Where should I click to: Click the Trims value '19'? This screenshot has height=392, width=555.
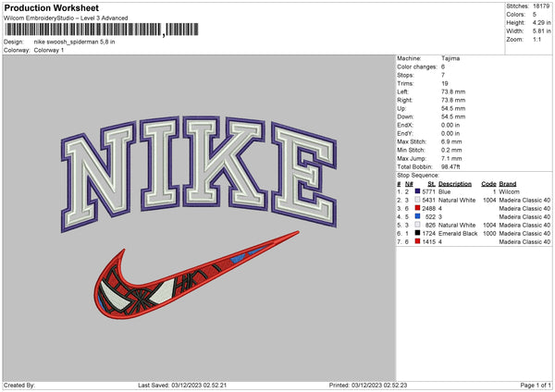tap(445, 83)
